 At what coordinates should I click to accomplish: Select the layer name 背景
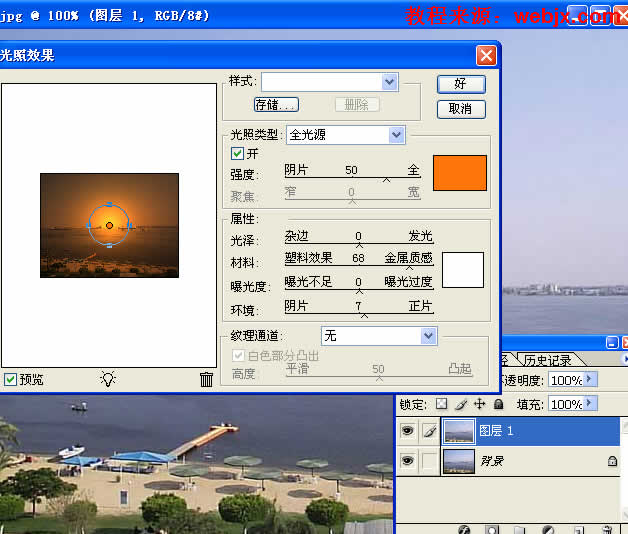pos(491,461)
